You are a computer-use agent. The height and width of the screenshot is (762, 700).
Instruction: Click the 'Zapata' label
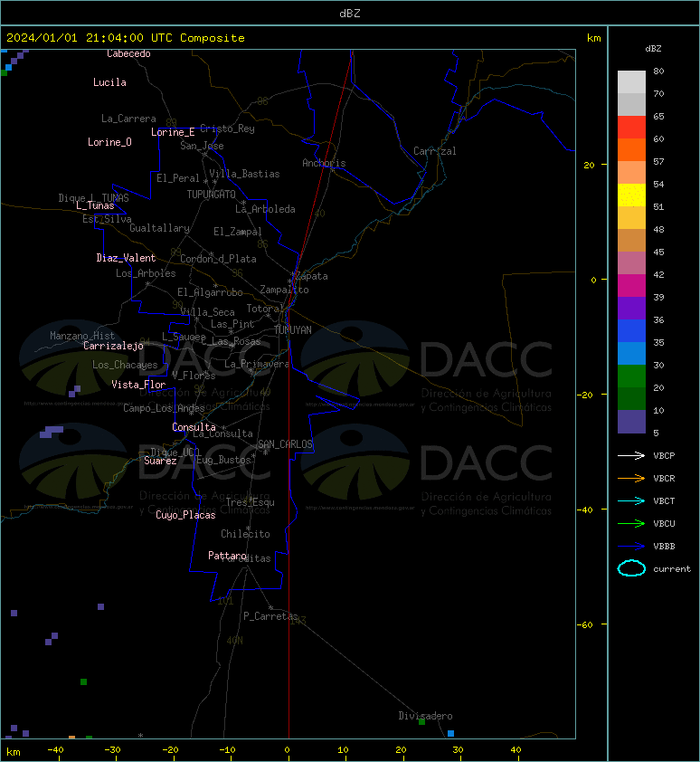[312, 276]
